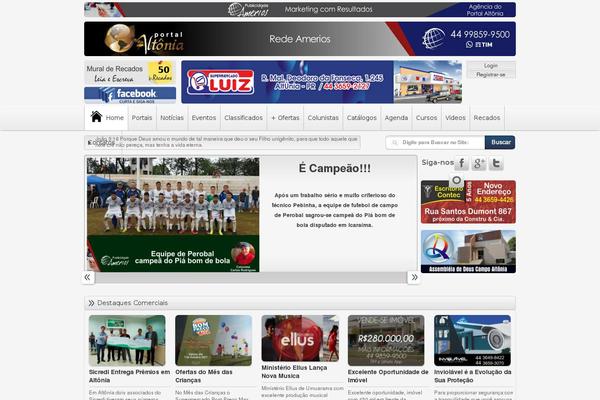600x400 pixels.
Task: Open the Facebook follow icon
Action: pyautogui.click(x=461, y=163)
